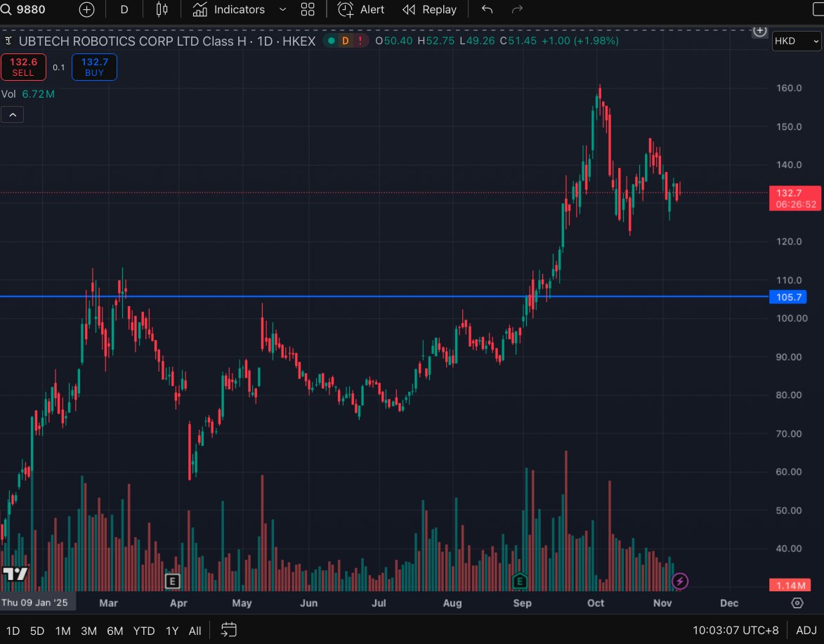This screenshot has width=824, height=644.
Task: Select the YTD time range
Action: [144, 631]
